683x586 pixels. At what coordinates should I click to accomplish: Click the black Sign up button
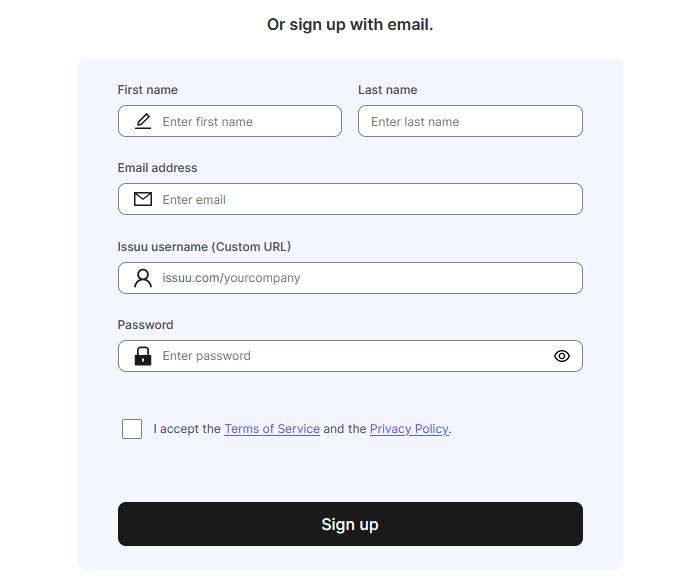tap(350, 524)
